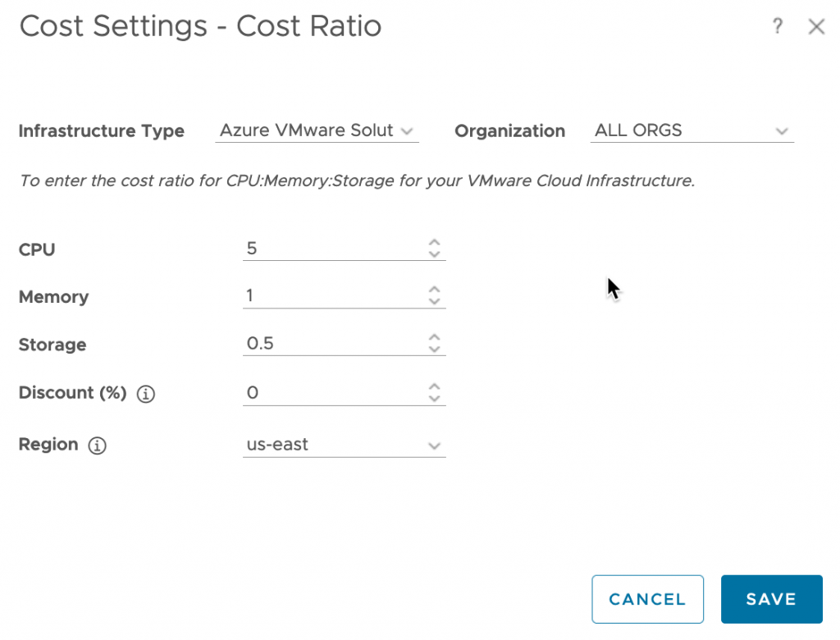
Task: Select the CPU value input field
Action: pyautogui.click(x=336, y=249)
